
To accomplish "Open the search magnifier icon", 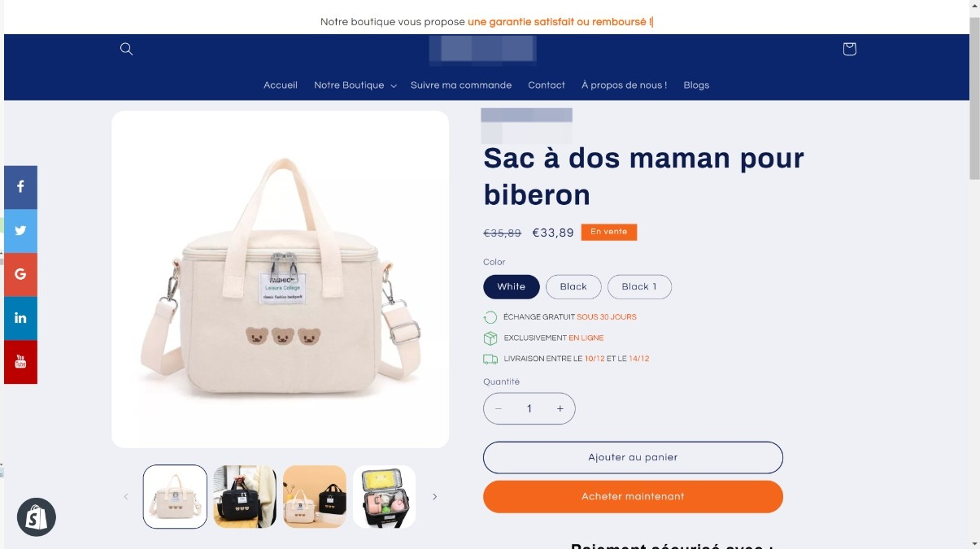I will (126, 49).
